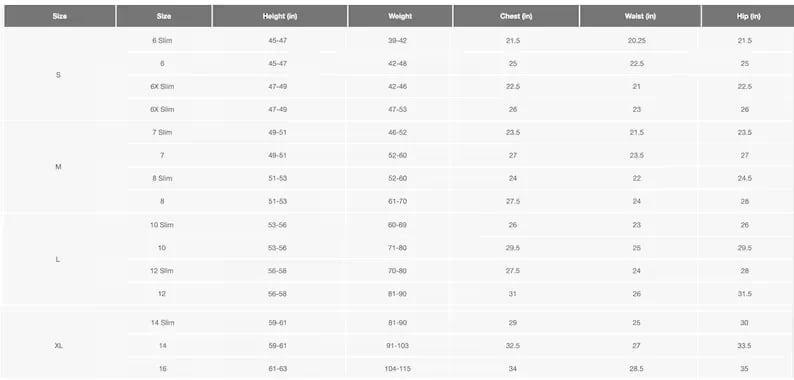
Task: Select the L size group cell
Action: 58,259
